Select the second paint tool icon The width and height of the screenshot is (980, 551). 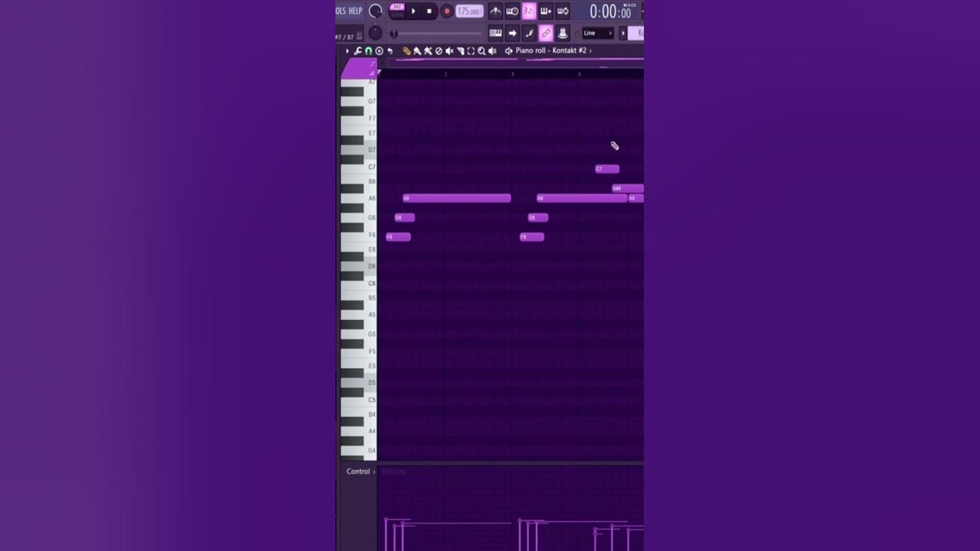pyautogui.click(x=428, y=51)
